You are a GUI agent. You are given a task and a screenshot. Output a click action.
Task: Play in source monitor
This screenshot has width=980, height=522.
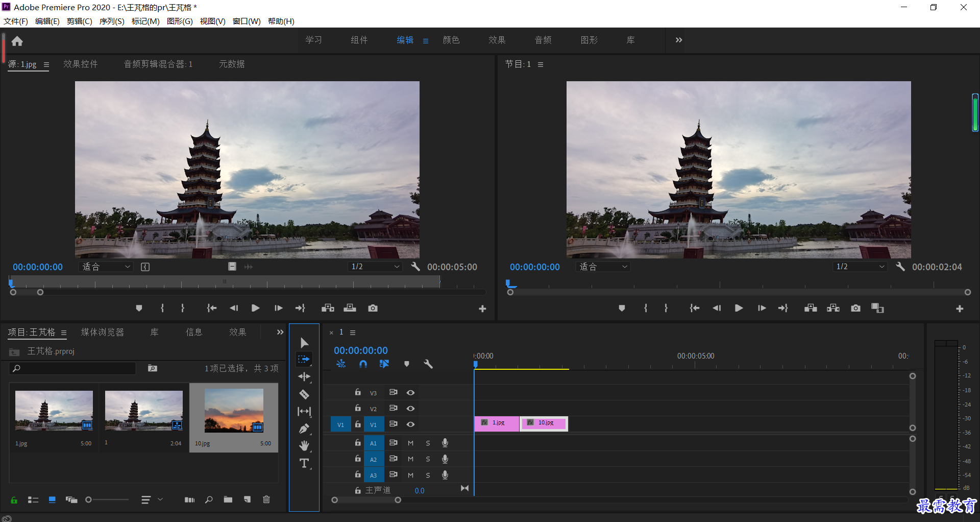coord(256,308)
